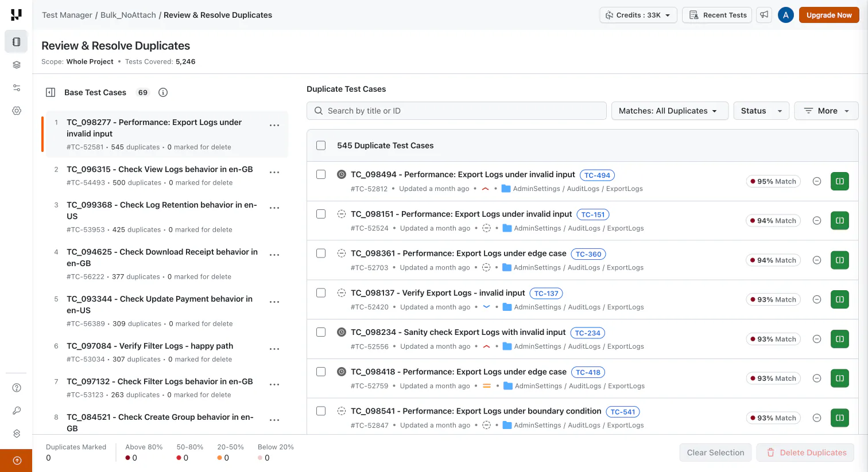Screen dimensions: 868x472
Task: Open compare view for TC_098361
Action: [840, 260]
